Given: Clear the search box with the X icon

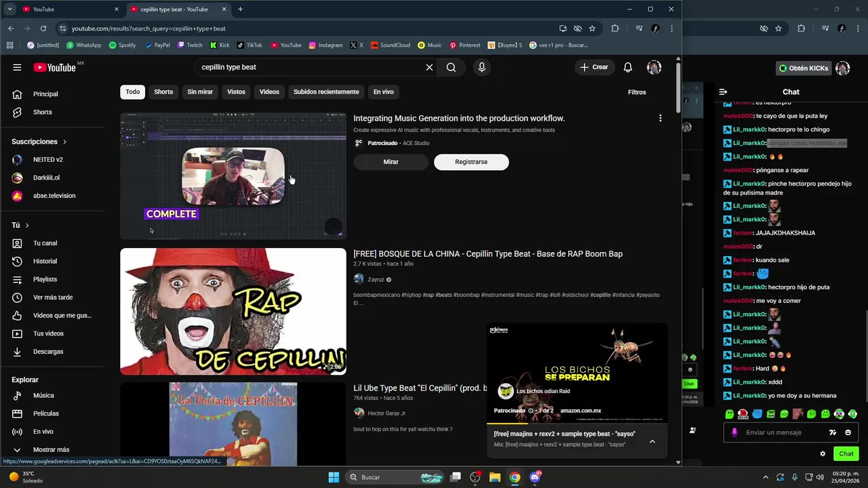Looking at the screenshot, I should coord(429,67).
